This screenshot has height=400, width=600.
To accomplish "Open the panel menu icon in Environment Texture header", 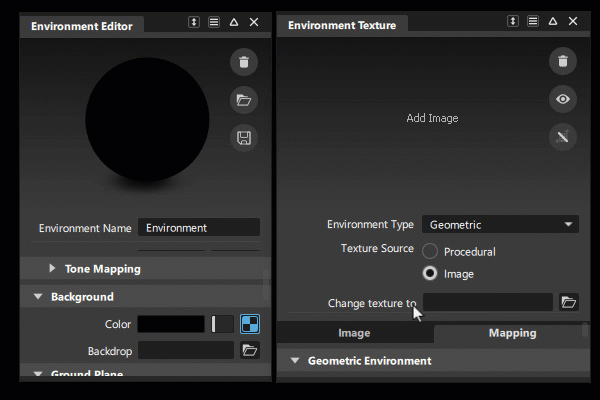I will click(533, 21).
